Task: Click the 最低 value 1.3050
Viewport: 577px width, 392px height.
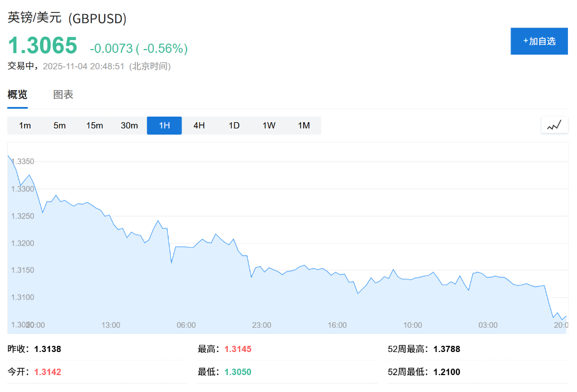Action: coord(238,372)
